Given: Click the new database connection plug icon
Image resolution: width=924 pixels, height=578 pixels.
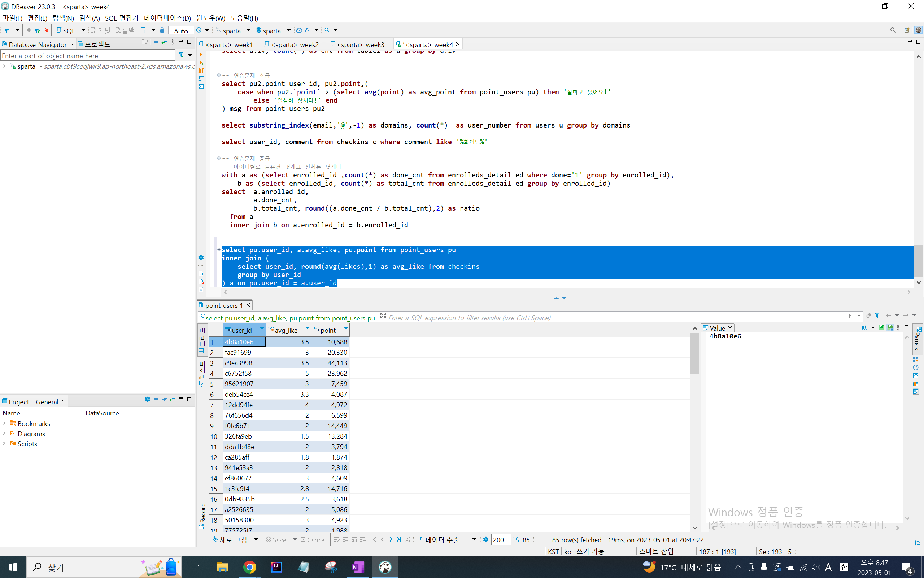Looking at the screenshot, I should click(x=7, y=30).
